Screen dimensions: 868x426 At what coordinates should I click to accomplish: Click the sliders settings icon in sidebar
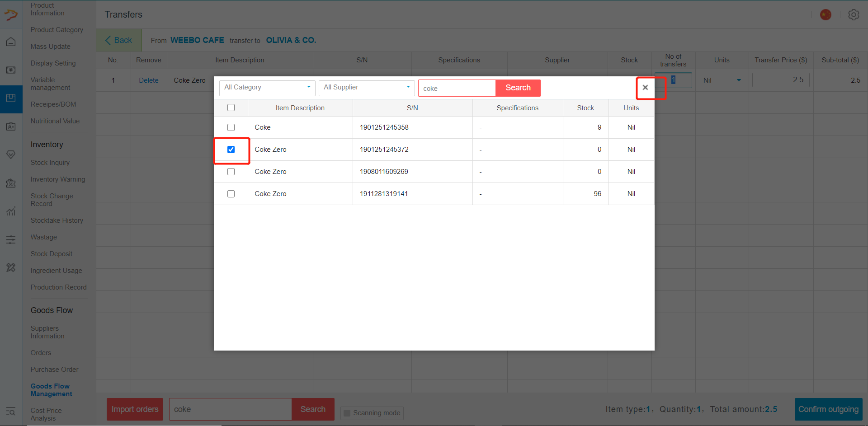click(11, 239)
